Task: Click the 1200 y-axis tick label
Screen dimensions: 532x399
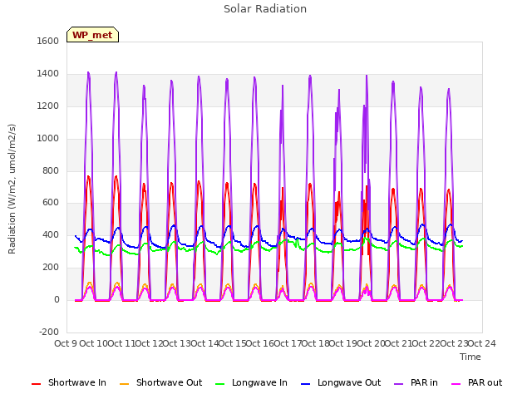Action: (x=48, y=106)
